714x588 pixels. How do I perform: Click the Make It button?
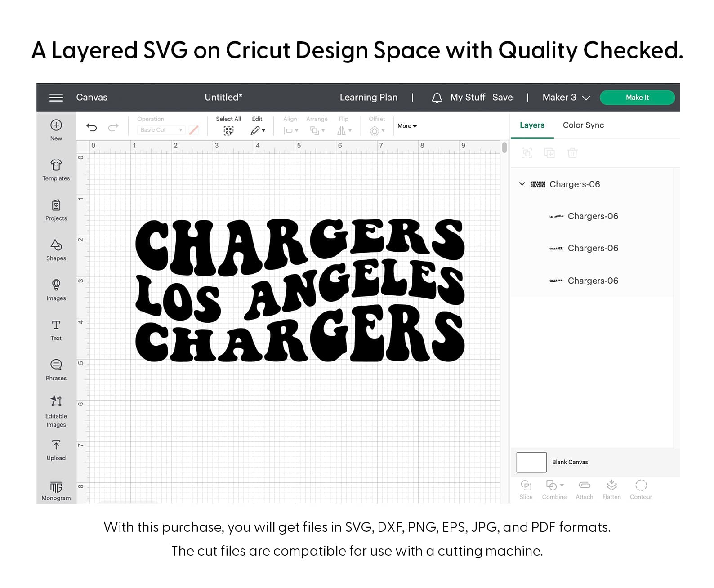click(637, 98)
